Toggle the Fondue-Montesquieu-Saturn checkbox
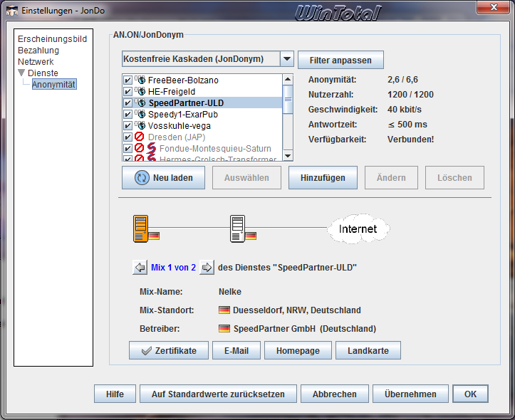 [128, 149]
